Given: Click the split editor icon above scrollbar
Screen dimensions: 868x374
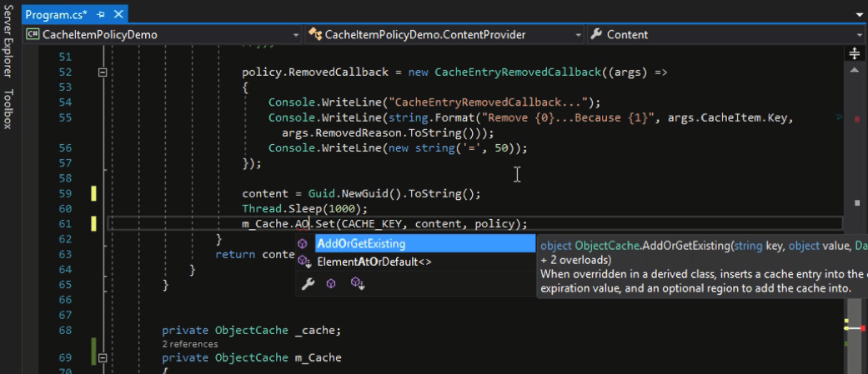Looking at the screenshot, I should point(854,53).
